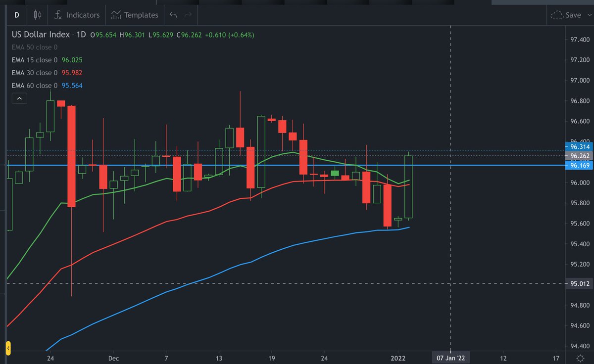Collapse the indicator legend

[x=19, y=98]
